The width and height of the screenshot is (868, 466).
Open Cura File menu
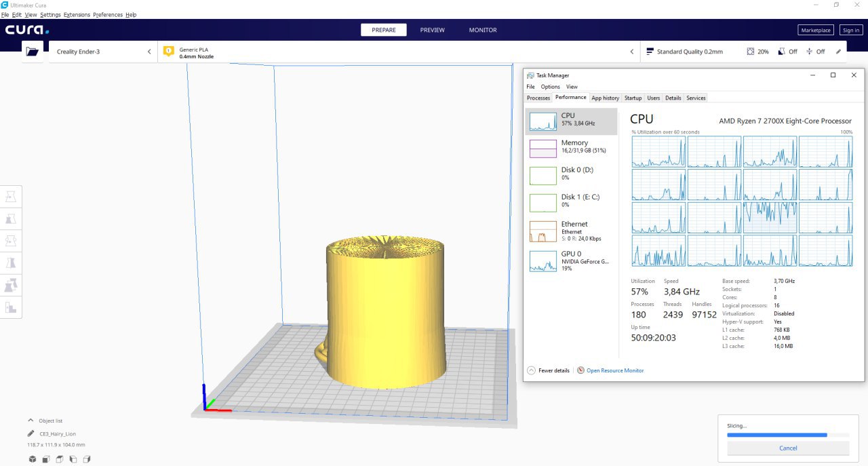(x=5, y=14)
